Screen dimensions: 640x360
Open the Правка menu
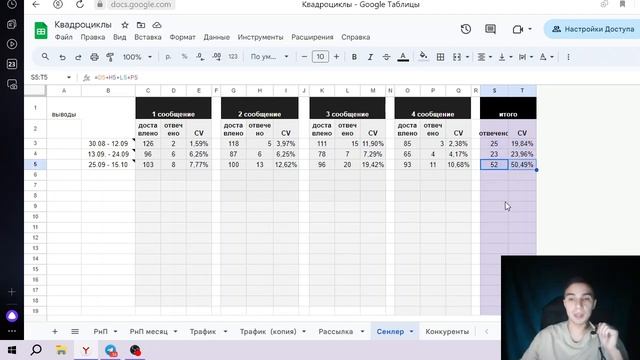(93, 37)
